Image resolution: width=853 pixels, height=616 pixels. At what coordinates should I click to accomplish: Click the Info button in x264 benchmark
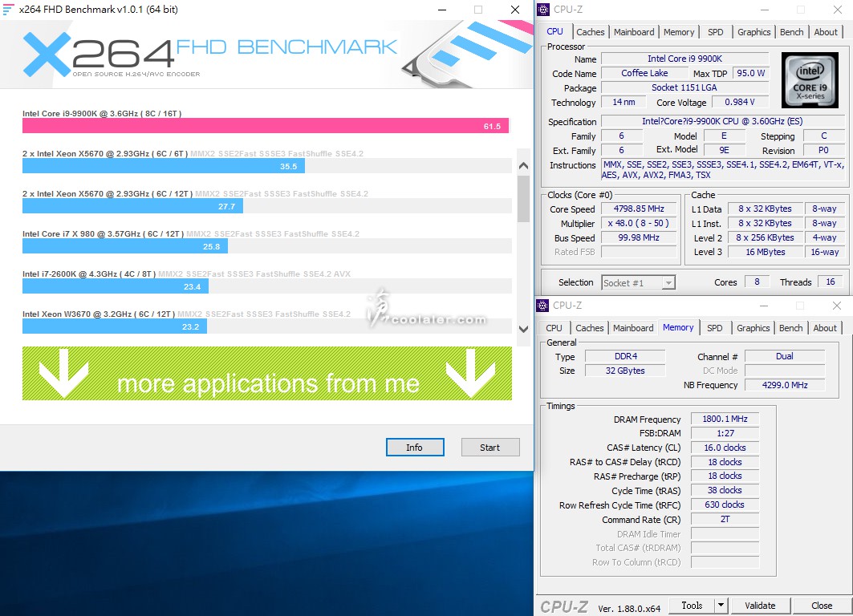414,448
